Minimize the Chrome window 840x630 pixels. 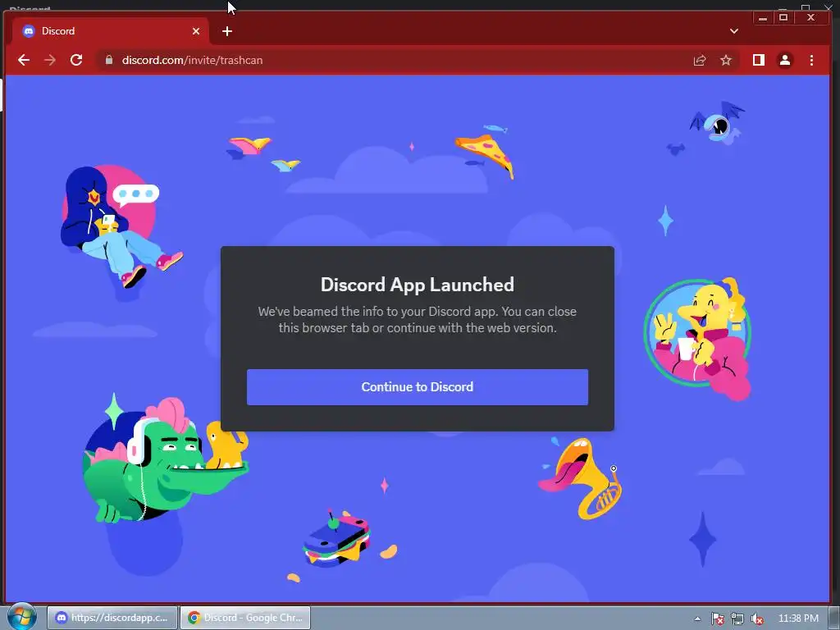click(x=763, y=18)
